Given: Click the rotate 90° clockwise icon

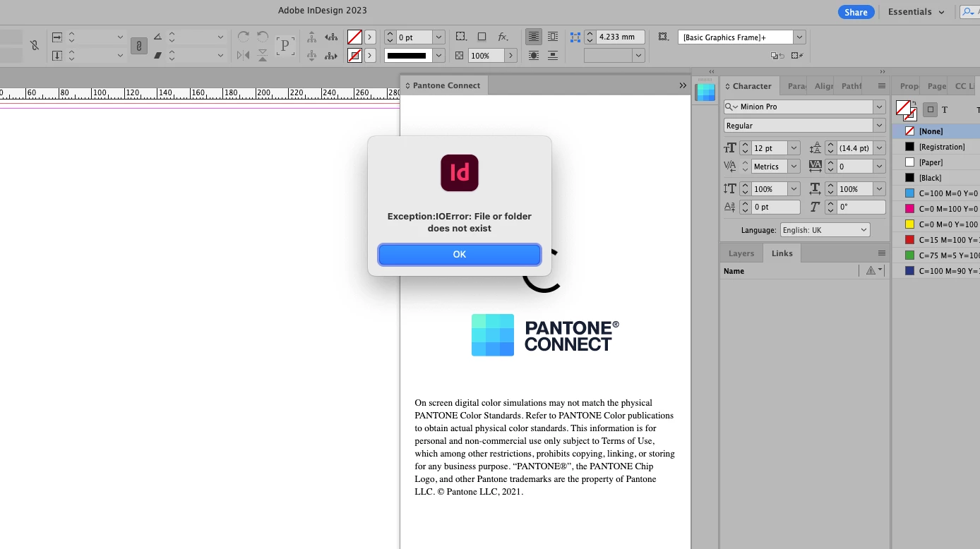Looking at the screenshot, I should (x=244, y=37).
